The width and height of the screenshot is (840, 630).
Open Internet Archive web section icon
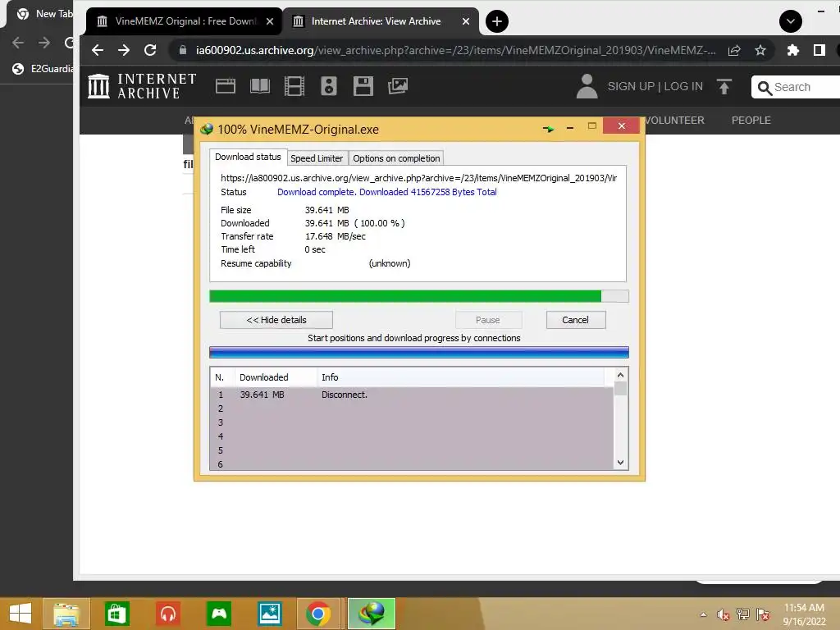[226, 86]
